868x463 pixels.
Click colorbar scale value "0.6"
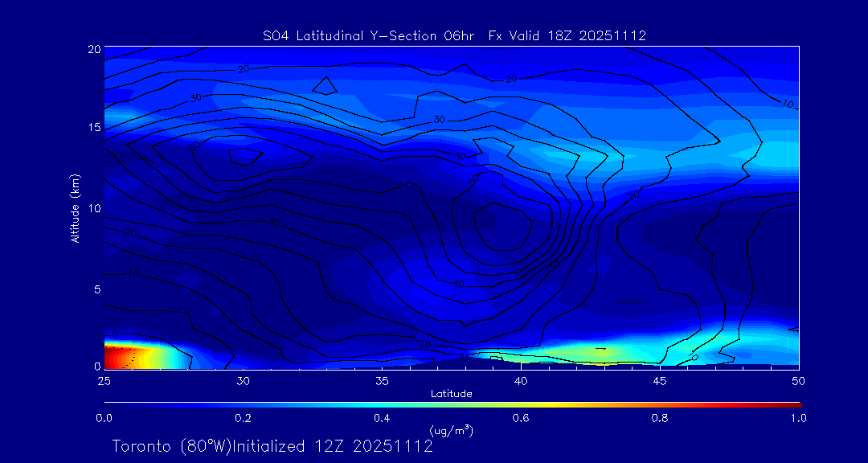[x=521, y=418]
